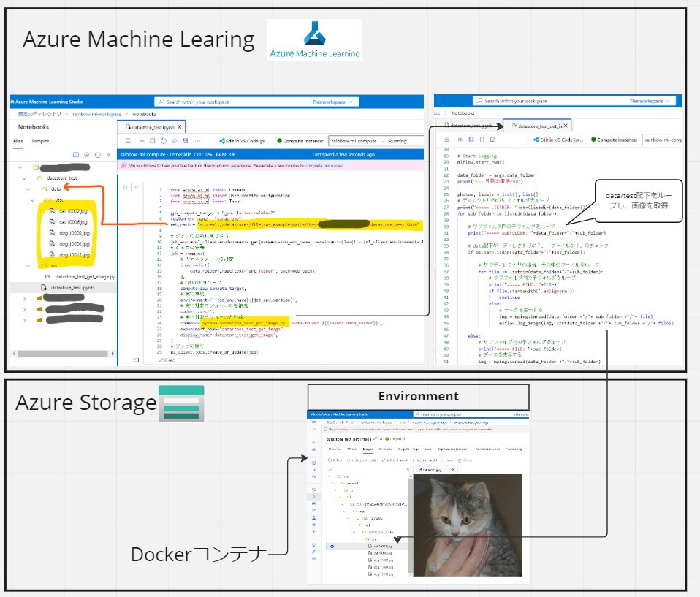Collapse the src folder in the Notebooks tree
Image resolution: width=700 pixels, height=597 pixels.
click(28, 266)
